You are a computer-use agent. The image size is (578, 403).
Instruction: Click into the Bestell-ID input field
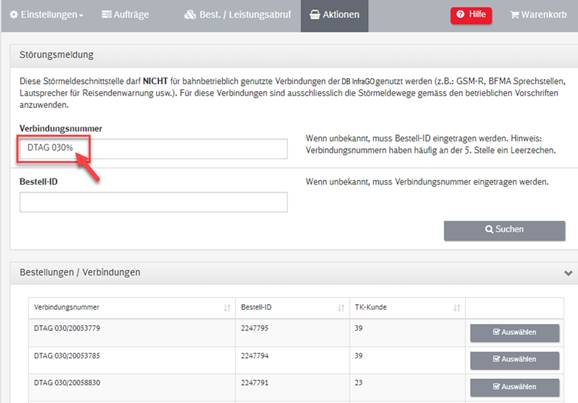coord(153,202)
